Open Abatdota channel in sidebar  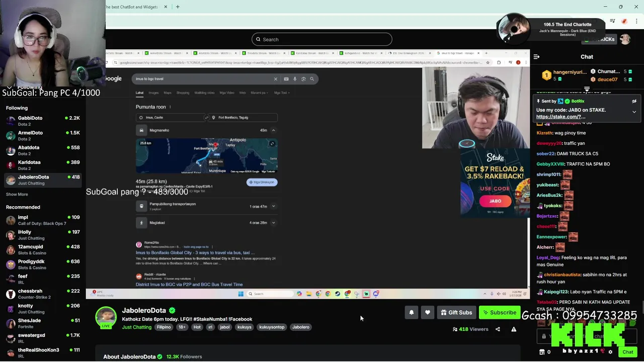tap(43, 150)
